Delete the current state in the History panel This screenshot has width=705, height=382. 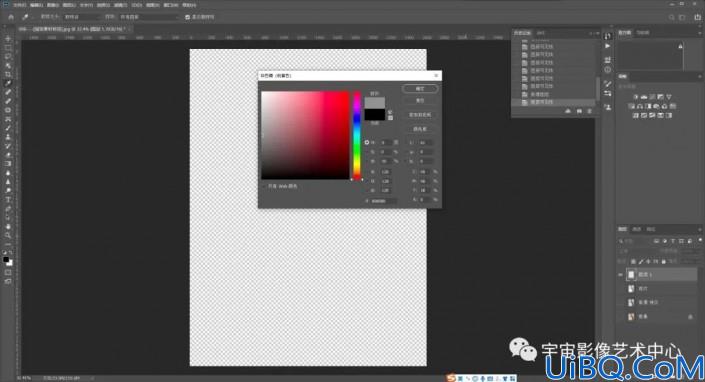589,111
